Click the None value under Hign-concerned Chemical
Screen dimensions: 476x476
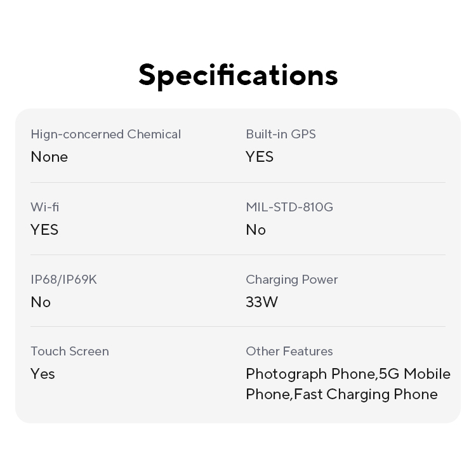pyautogui.click(x=49, y=157)
